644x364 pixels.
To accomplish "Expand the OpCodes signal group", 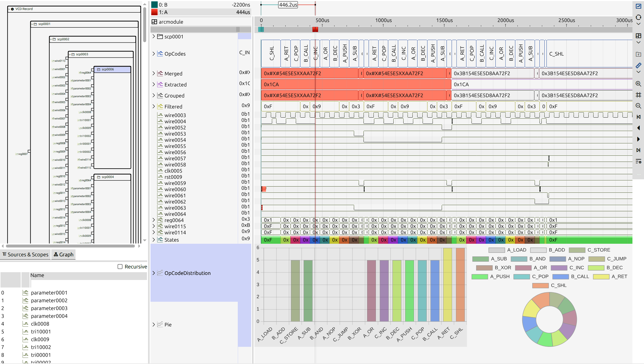I will (154, 54).
